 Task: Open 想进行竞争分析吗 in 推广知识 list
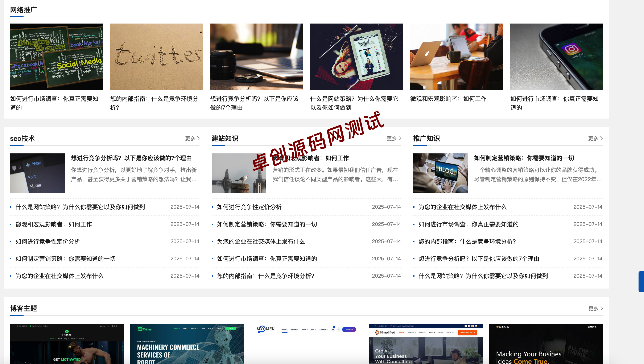tap(479, 259)
